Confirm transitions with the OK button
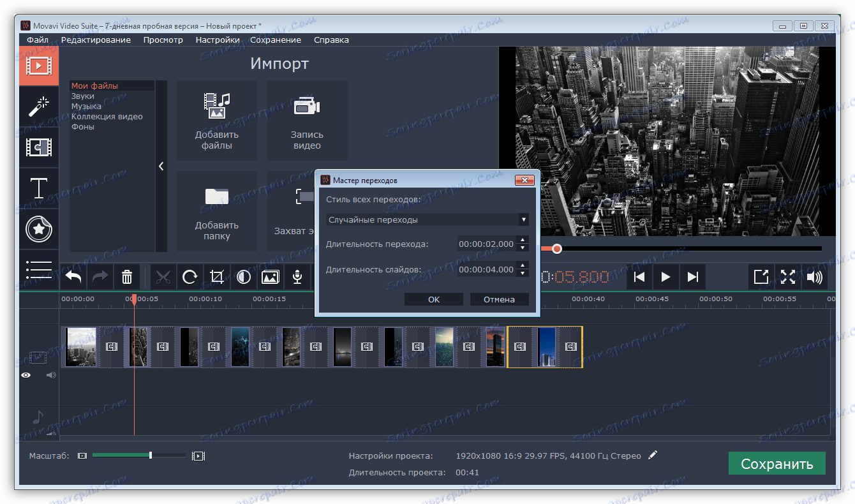This screenshot has width=855, height=504. (x=433, y=299)
